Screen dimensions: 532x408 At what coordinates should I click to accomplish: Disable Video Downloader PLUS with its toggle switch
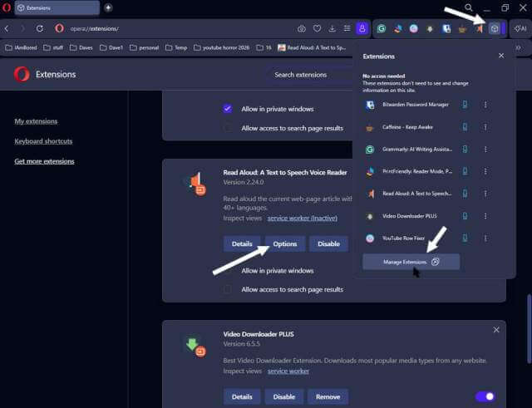coord(485,396)
